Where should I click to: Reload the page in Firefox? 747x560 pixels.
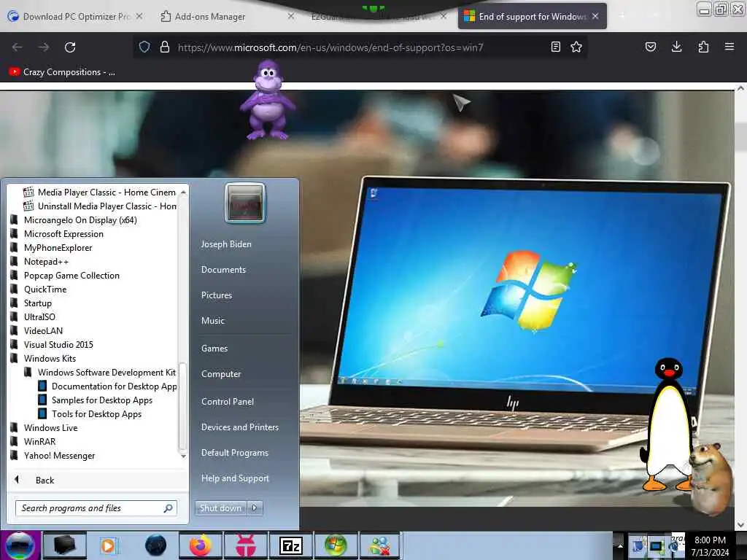(x=70, y=47)
